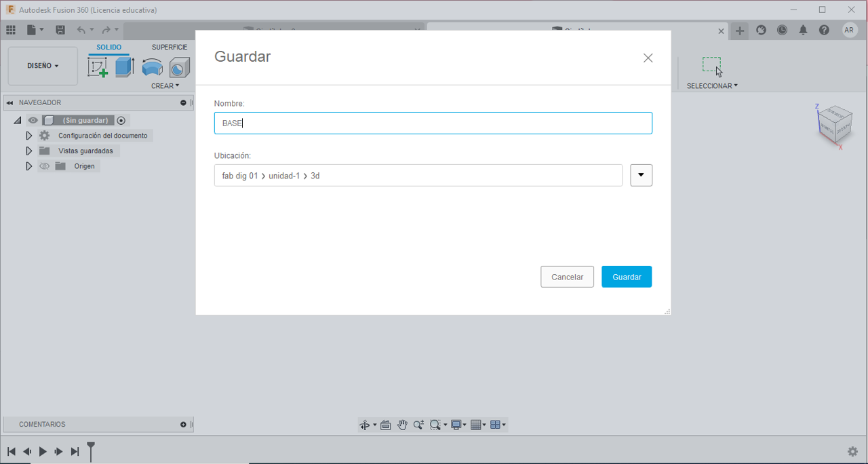Screen dimensions: 868x464
Task: Open the DISEÑO workspace dropdown
Action: (x=43, y=66)
